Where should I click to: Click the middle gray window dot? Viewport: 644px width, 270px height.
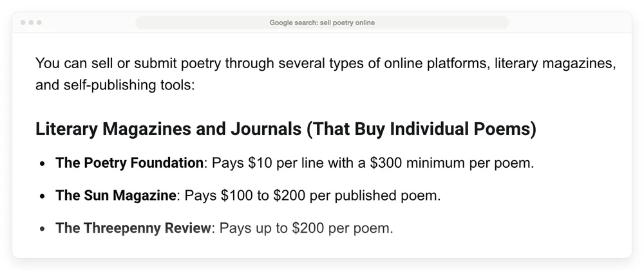tap(31, 22)
